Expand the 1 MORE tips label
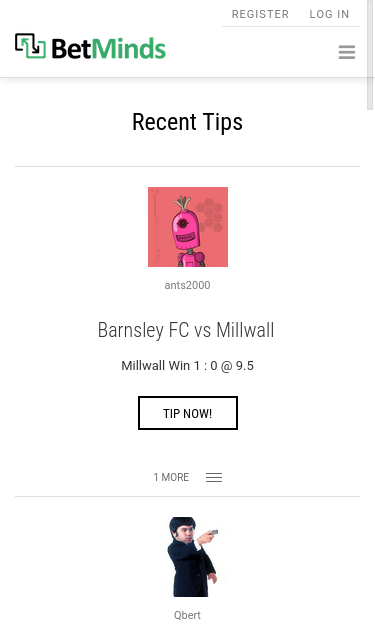This screenshot has width=375, height=627. click(x=171, y=477)
